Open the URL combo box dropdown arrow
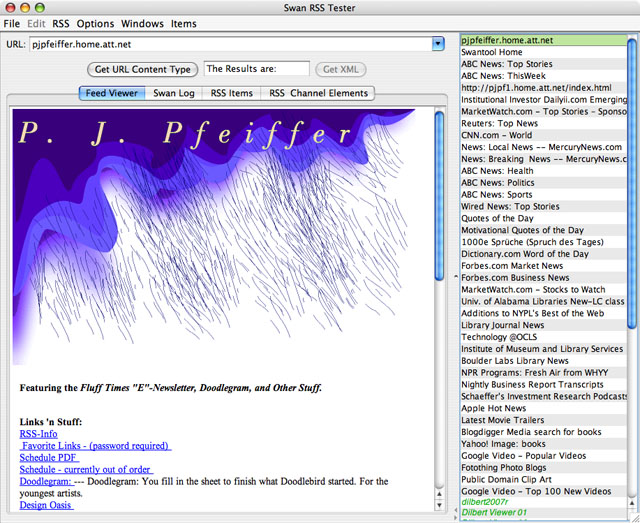The height and width of the screenshot is (523, 640). tap(437, 44)
